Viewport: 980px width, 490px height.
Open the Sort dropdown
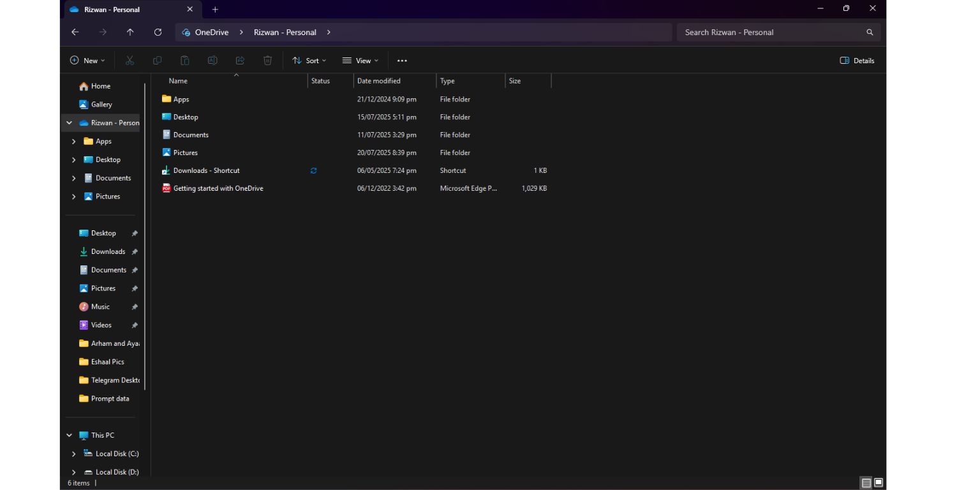pyautogui.click(x=309, y=61)
